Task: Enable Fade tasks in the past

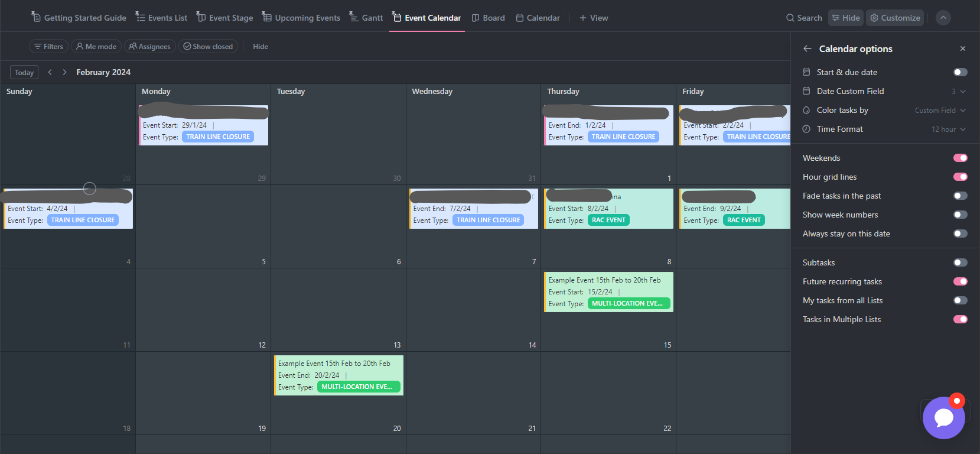Action: [x=961, y=196]
